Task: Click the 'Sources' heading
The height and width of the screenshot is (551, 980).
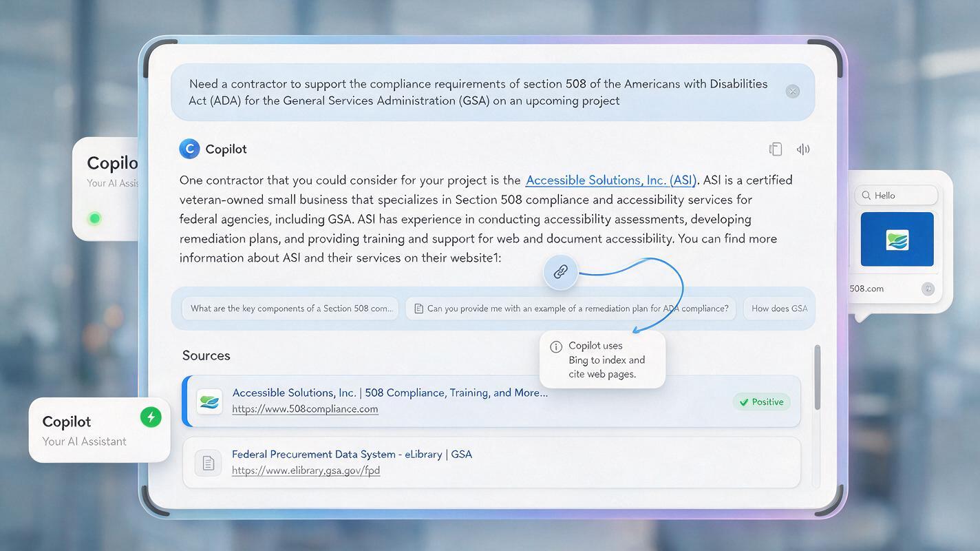Action: click(206, 355)
